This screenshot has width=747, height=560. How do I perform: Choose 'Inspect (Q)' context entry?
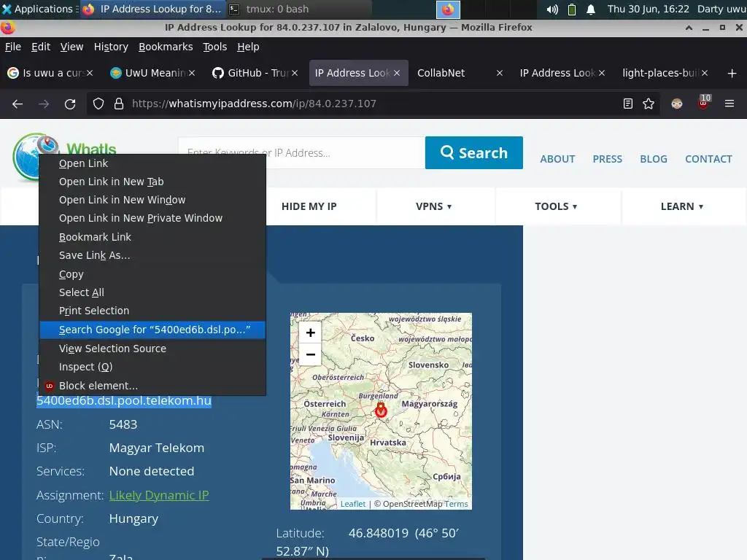pos(152,367)
